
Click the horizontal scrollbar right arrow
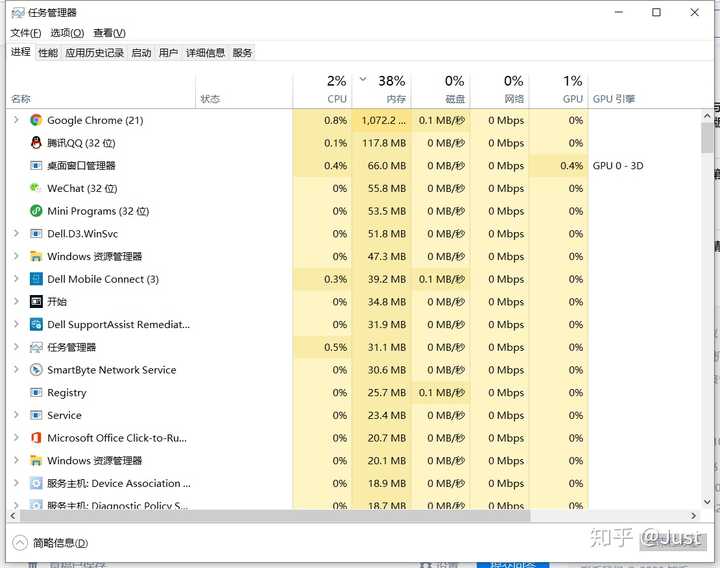(694, 516)
